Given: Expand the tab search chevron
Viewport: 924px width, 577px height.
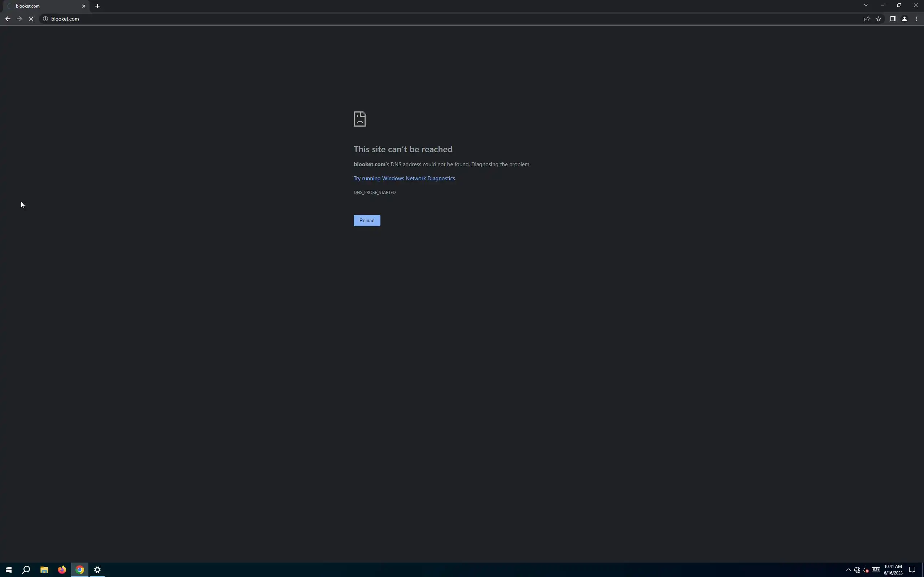Looking at the screenshot, I should coord(866,5).
